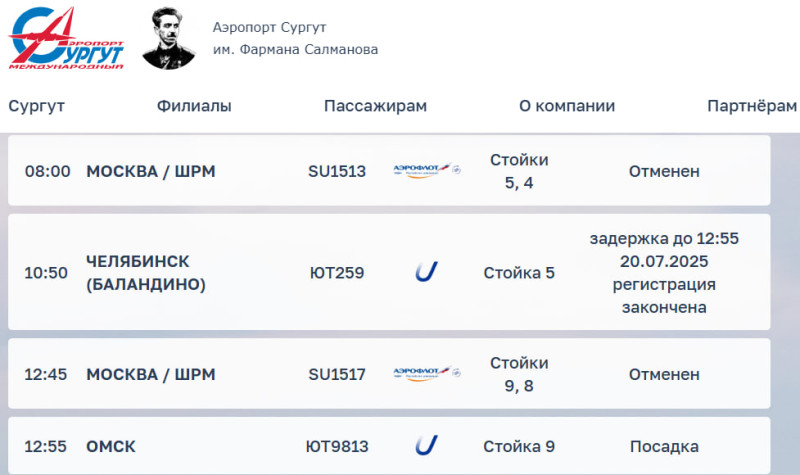The width and height of the screenshot is (800, 475).
Task: Open the Пассажирам menu
Action: (x=375, y=106)
